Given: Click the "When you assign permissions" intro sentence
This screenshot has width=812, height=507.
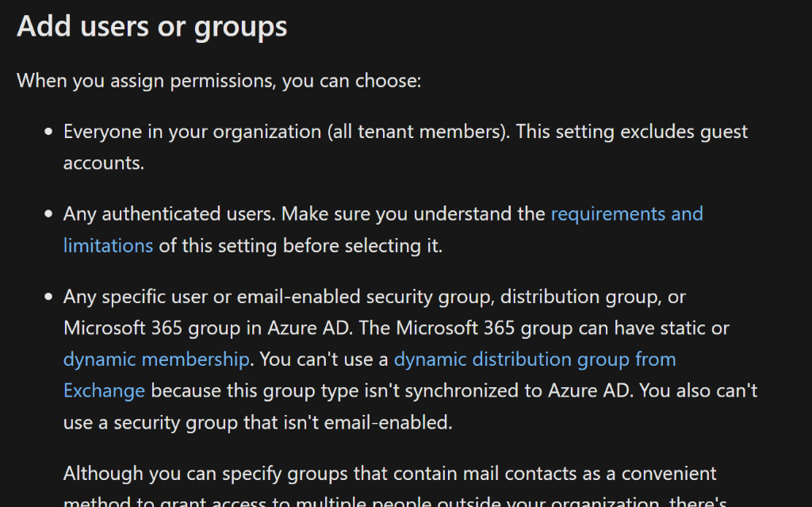Looking at the screenshot, I should (218, 81).
